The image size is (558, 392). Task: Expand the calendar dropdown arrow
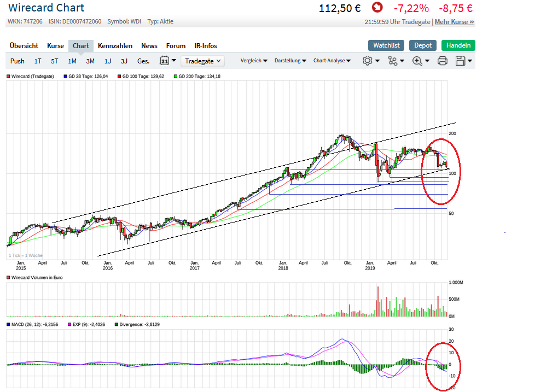click(173, 61)
